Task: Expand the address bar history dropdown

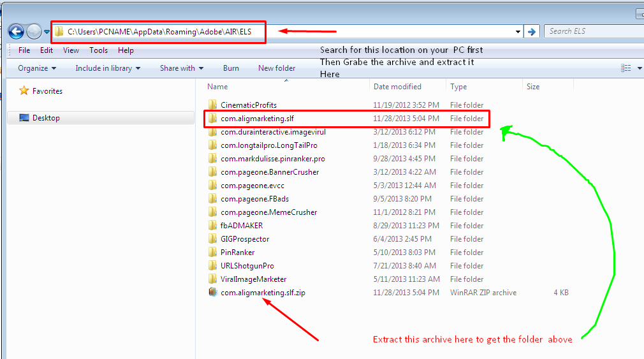Action: pyautogui.click(x=518, y=32)
